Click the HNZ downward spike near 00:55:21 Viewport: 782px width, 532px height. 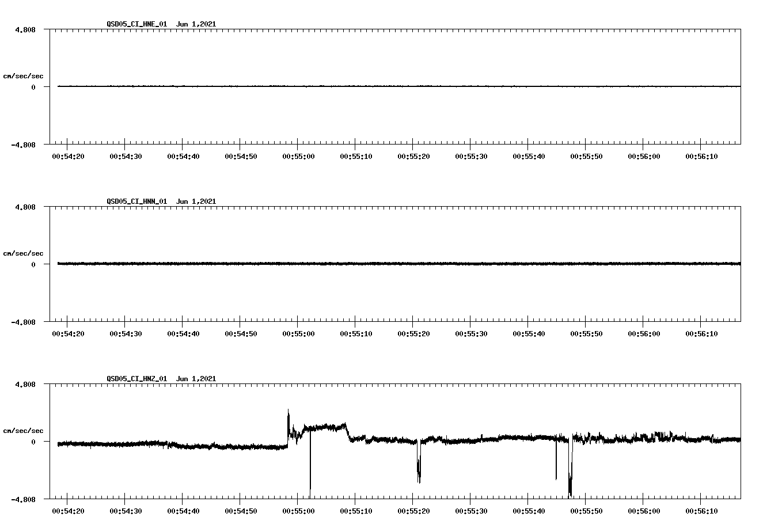pos(419,462)
